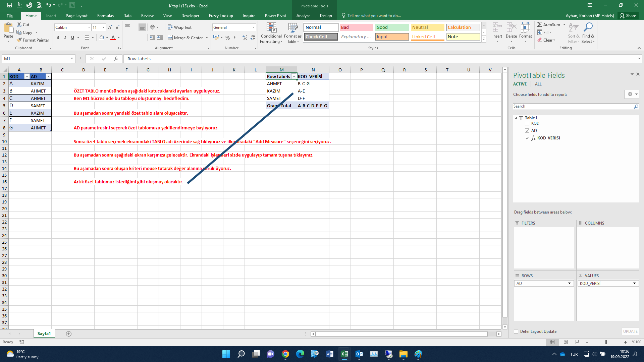Click the zoom slider handle
This screenshot has height=362, width=644.
coord(606,342)
